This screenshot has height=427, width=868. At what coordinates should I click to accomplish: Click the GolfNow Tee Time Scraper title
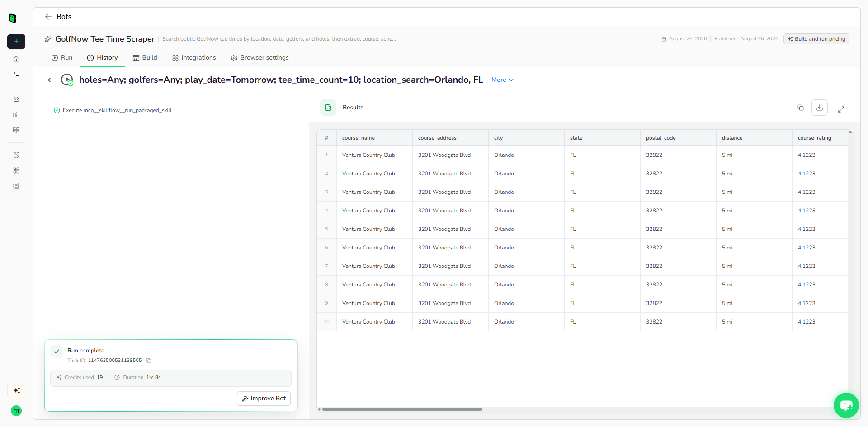[105, 39]
